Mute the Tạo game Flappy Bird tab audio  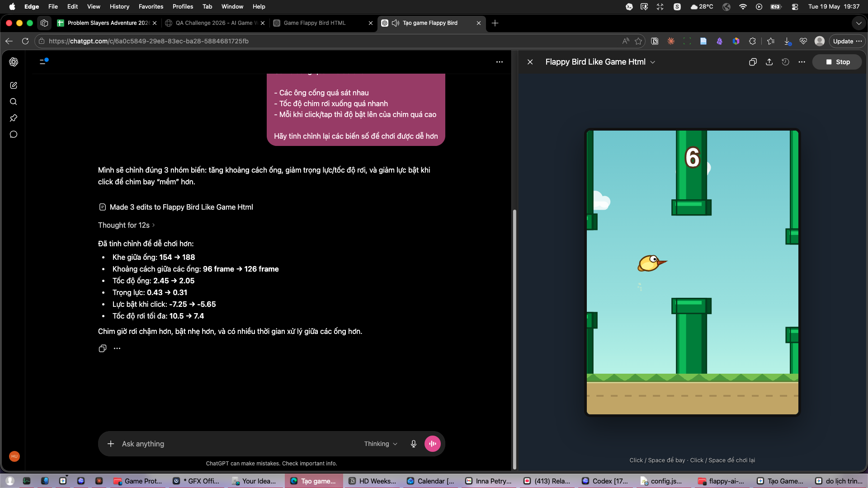pos(395,23)
